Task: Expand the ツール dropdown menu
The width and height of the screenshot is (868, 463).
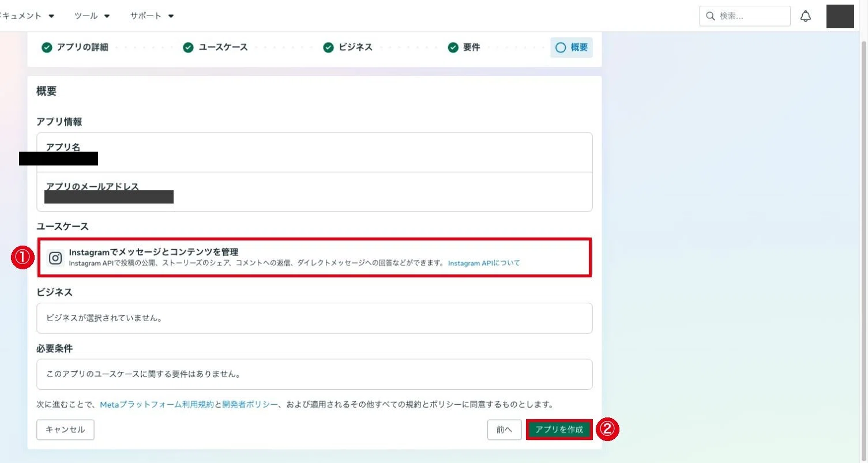Action: pyautogui.click(x=92, y=16)
